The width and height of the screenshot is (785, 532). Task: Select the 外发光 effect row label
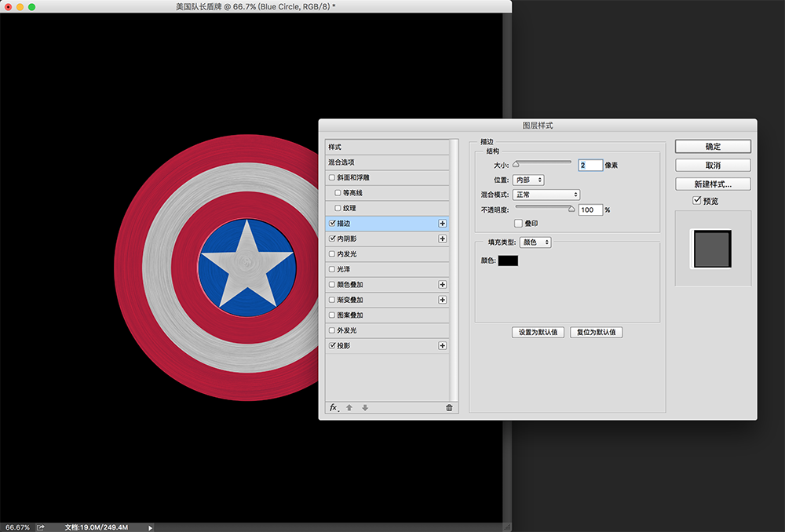[347, 330]
